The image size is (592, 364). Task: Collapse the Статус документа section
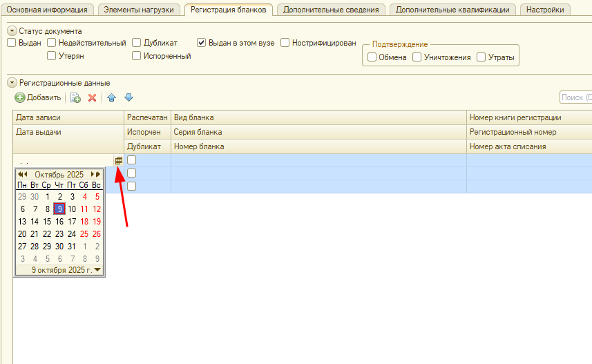coord(12,31)
